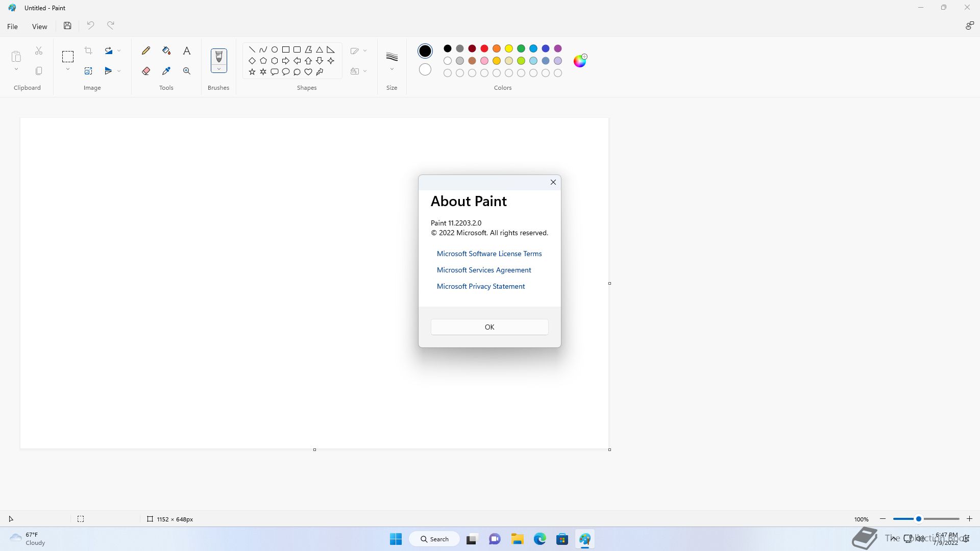Expand the Brushes dropdown chevron
The image size is (980, 551).
pyautogui.click(x=218, y=69)
